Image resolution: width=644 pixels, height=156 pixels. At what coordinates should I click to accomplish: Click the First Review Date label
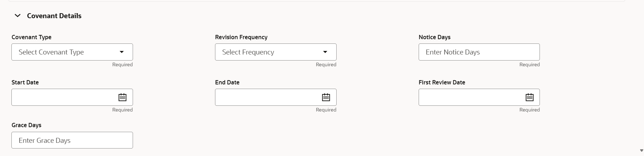pos(442,82)
